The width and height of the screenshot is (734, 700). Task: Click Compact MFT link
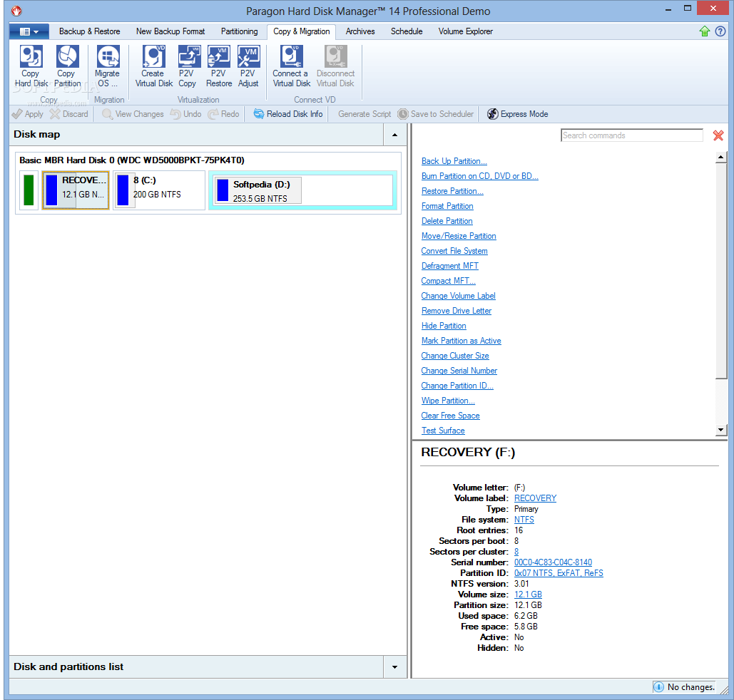[x=449, y=281]
